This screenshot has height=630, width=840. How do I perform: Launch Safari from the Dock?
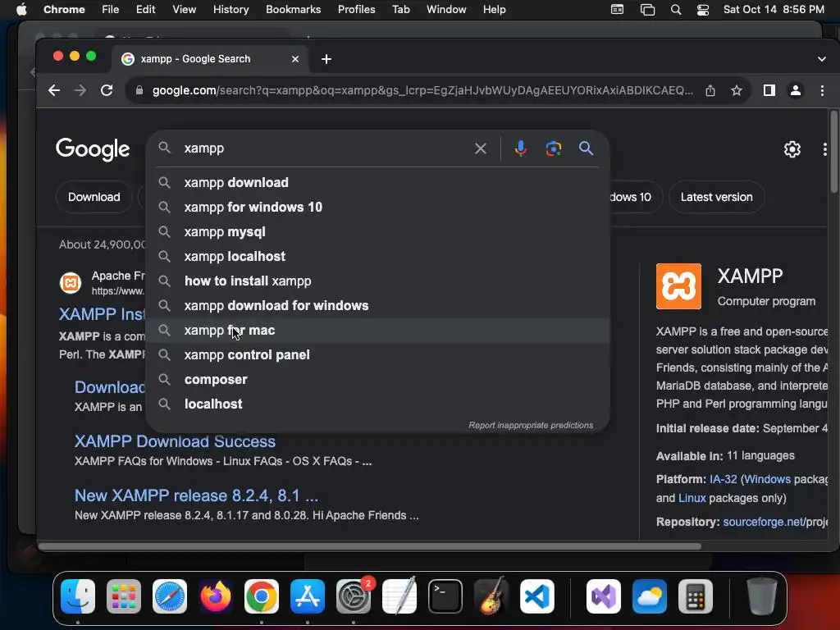170,596
